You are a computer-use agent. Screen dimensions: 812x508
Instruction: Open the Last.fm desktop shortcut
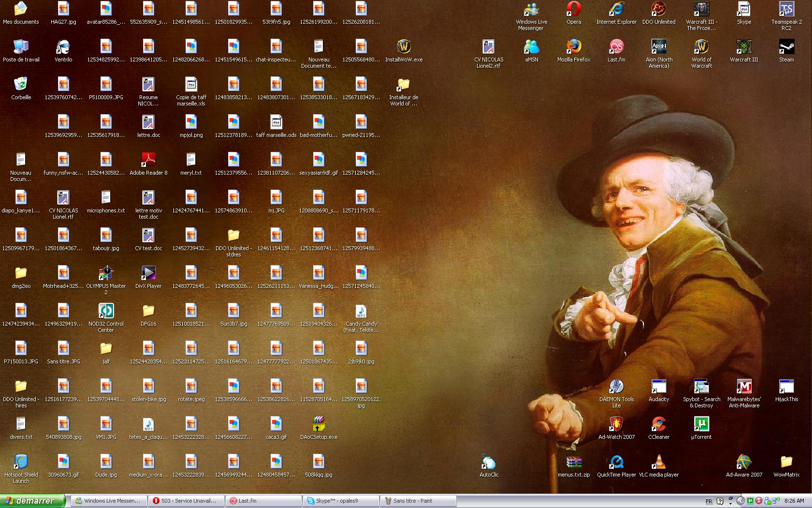pyautogui.click(x=616, y=51)
